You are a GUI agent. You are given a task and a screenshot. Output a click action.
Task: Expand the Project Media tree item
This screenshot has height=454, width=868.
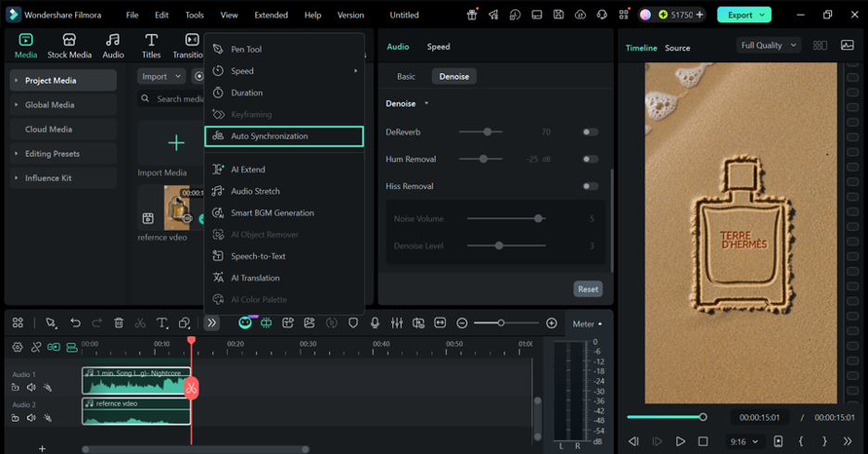click(x=16, y=81)
